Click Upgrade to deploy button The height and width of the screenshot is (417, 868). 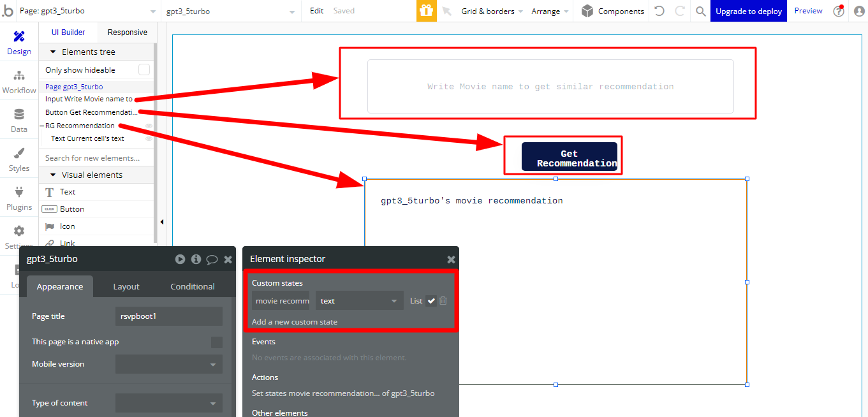[749, 11]
